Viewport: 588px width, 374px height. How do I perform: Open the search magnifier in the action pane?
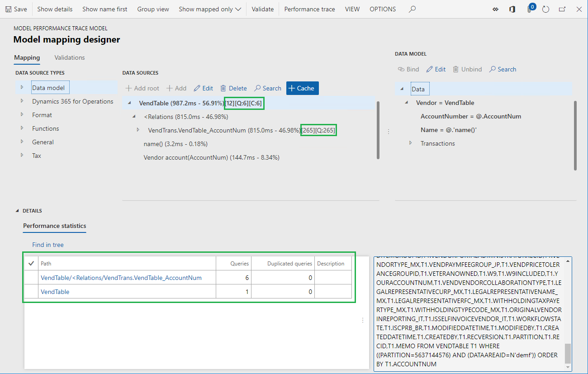[412, 9]
